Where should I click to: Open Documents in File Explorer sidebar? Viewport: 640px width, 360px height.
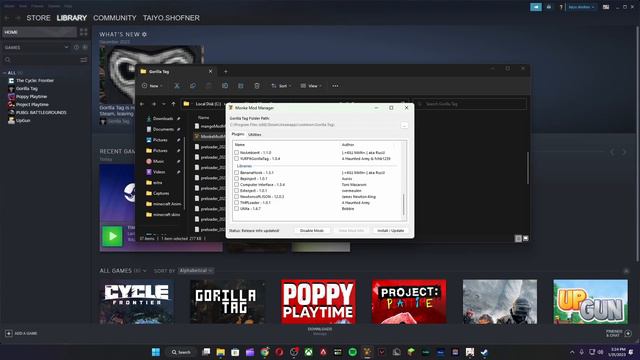(163, 129)
